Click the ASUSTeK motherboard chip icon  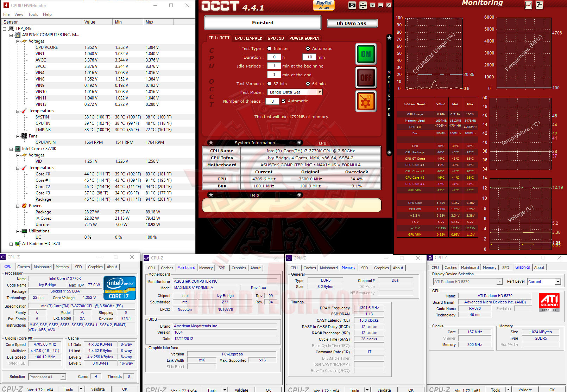(18, 35)
